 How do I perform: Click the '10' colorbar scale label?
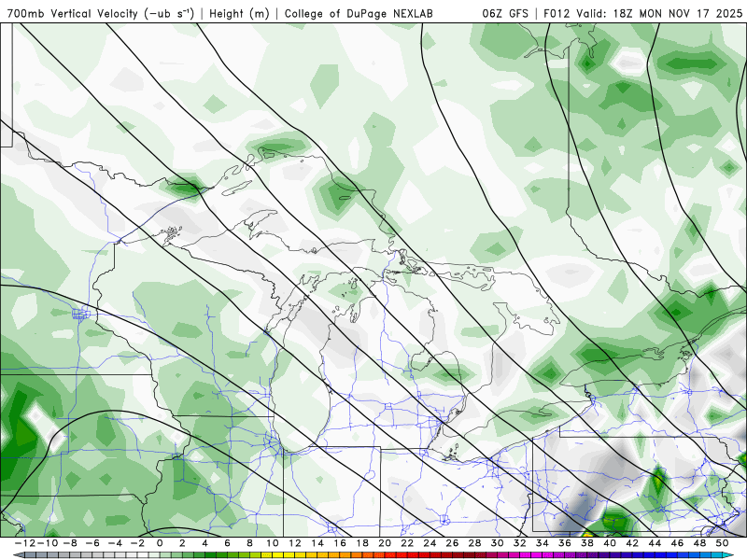[273, 543]
